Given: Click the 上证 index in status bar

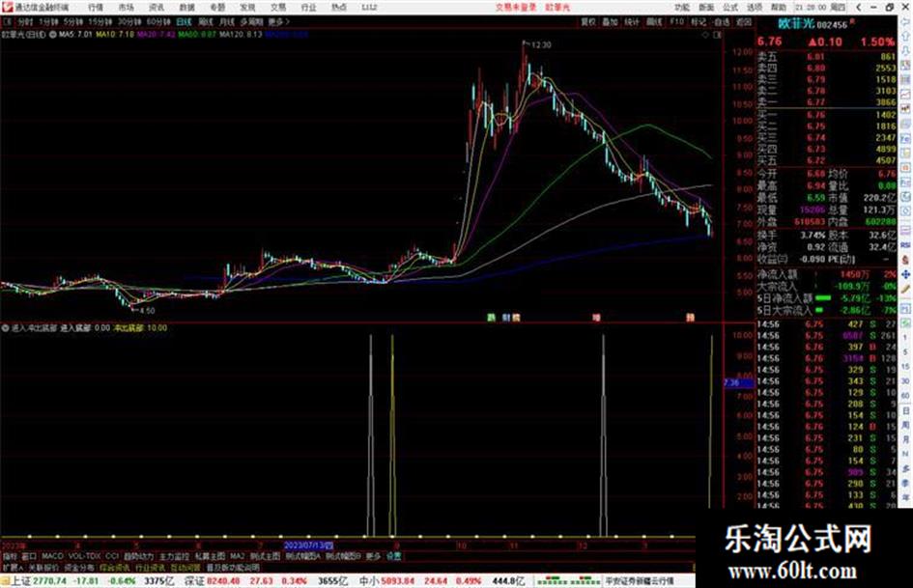Looking at the screenshot, I should [21, 581].
